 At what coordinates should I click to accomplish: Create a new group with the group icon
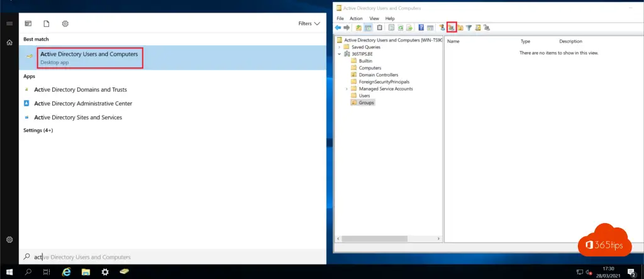452,28
